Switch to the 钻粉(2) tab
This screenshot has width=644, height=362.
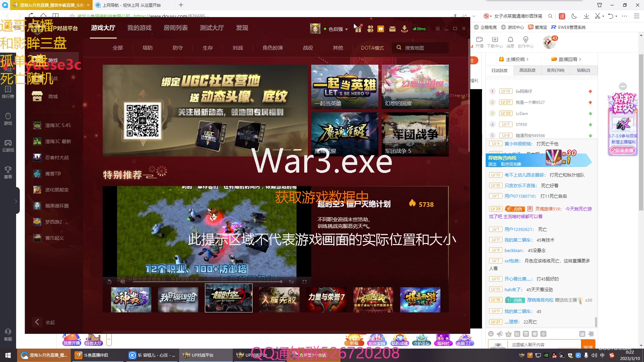coord(583,70)
